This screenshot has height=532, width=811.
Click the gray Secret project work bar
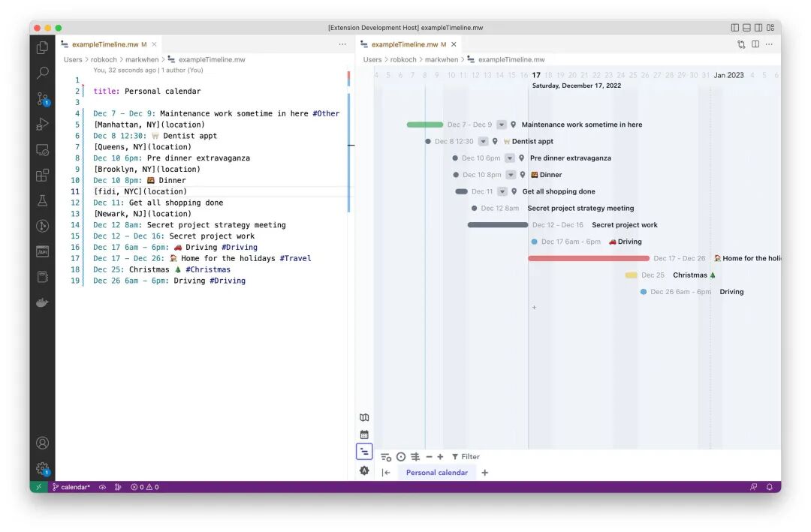click(498, 225)
